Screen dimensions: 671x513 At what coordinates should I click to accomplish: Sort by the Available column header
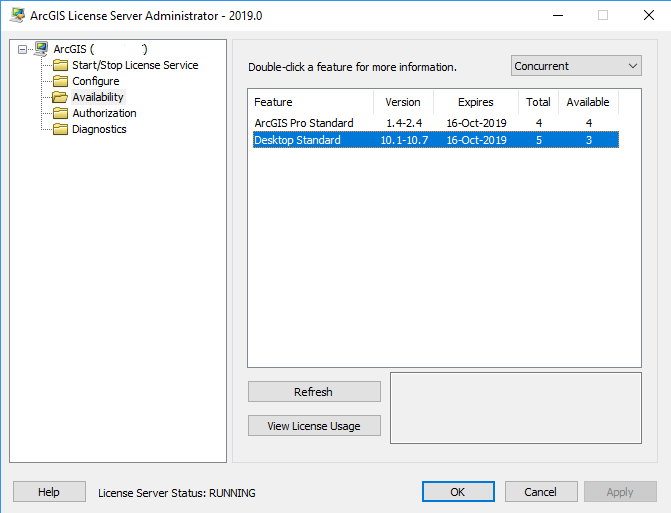click(588, 102)
